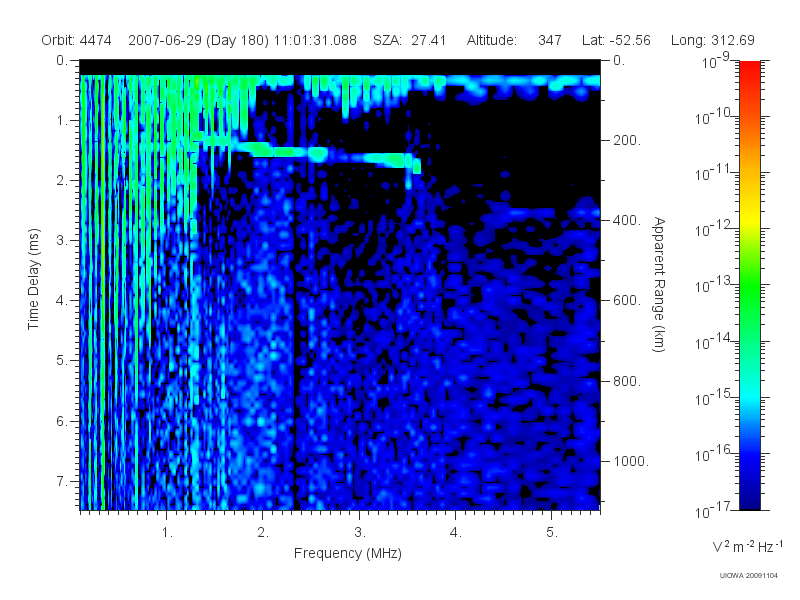Click the altitude value '347'
800x600 pixels.
[x=549, y=40]
